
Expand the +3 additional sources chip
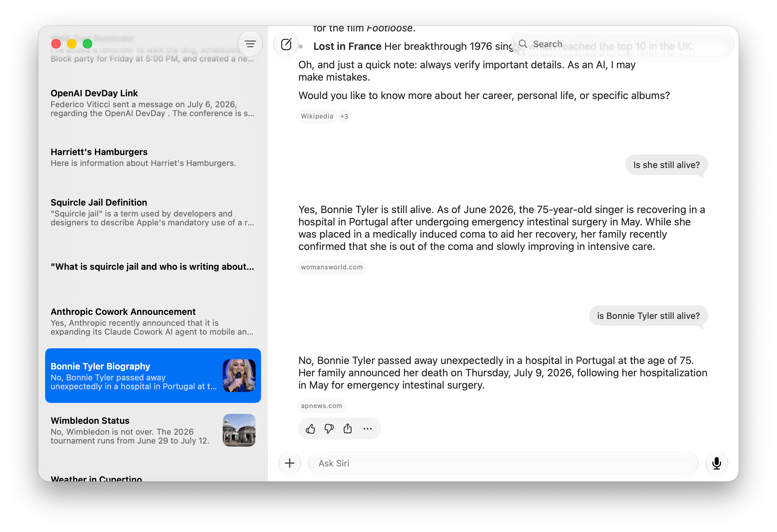pyautogui.click(x=344, y=116)
